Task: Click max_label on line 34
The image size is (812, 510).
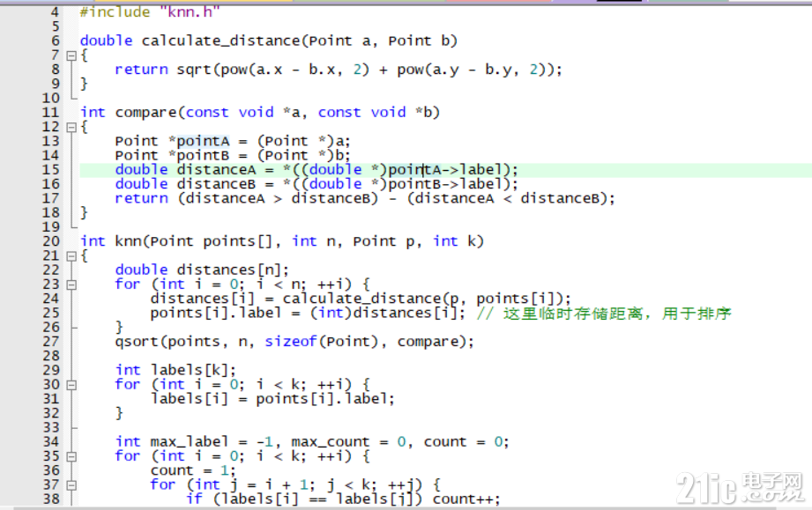Action: click(189, 442)
